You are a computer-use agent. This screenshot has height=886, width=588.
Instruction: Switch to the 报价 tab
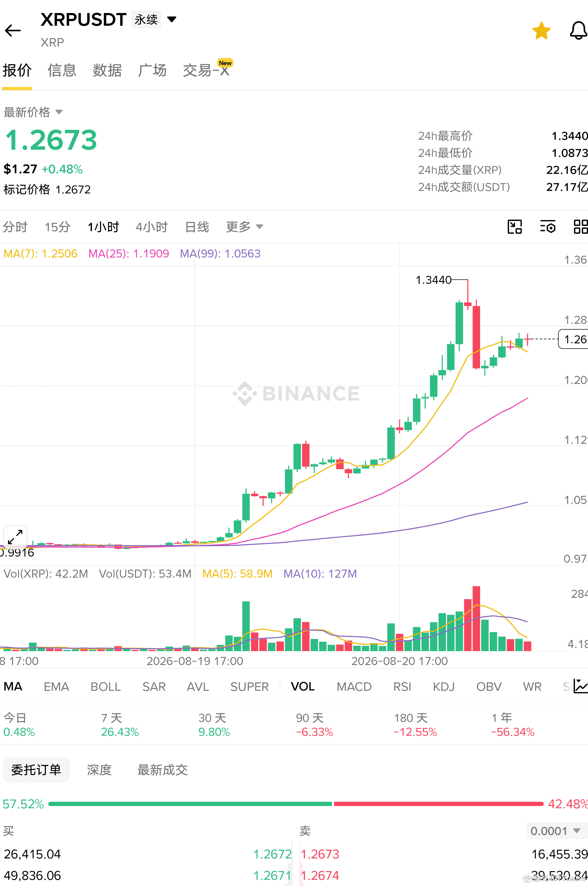tap(17, 70)
